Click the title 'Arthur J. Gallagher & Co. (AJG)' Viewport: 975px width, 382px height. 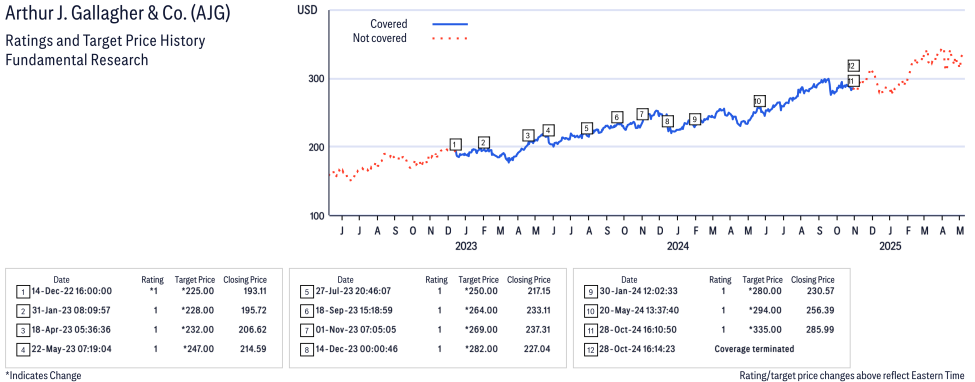[118, 14]
